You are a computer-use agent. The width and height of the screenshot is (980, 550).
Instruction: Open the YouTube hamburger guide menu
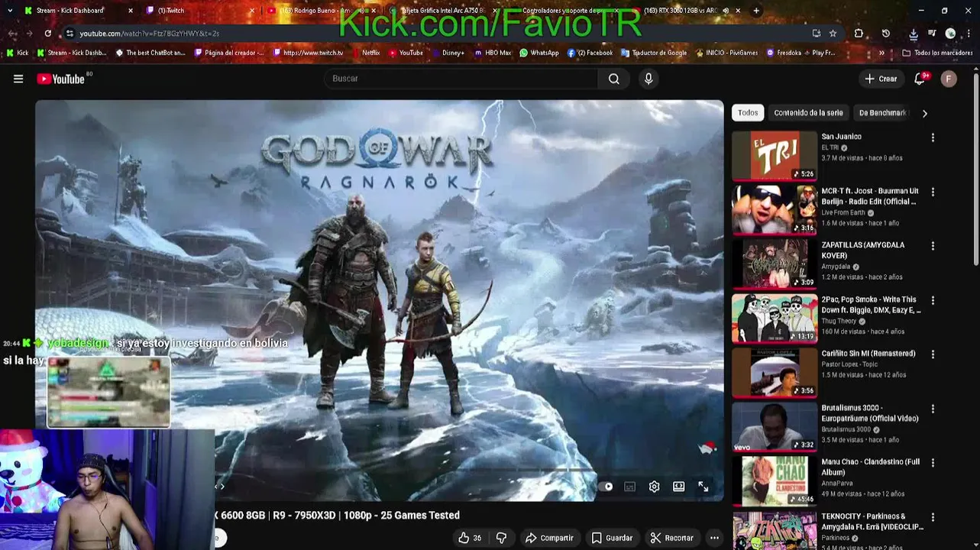click(18, 79)
